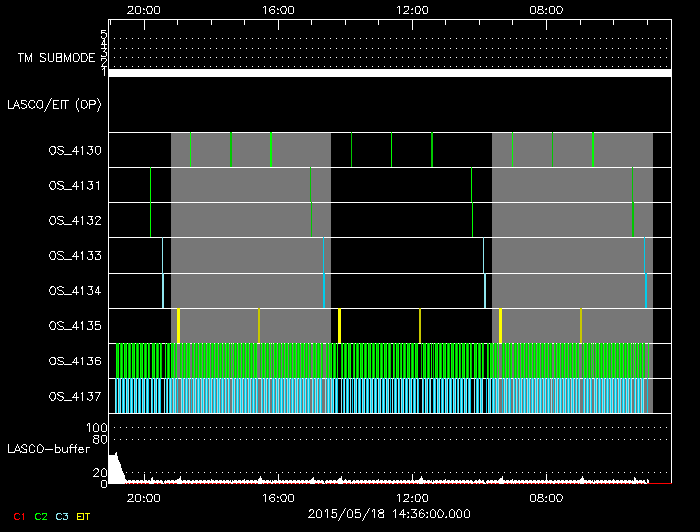
Task: Click the white TM SUBMODE level bar
Action: (x=389, y=73)
